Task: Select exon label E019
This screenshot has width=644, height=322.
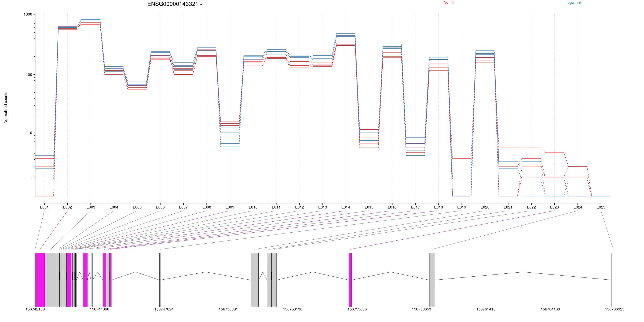Action: (462, 207)
